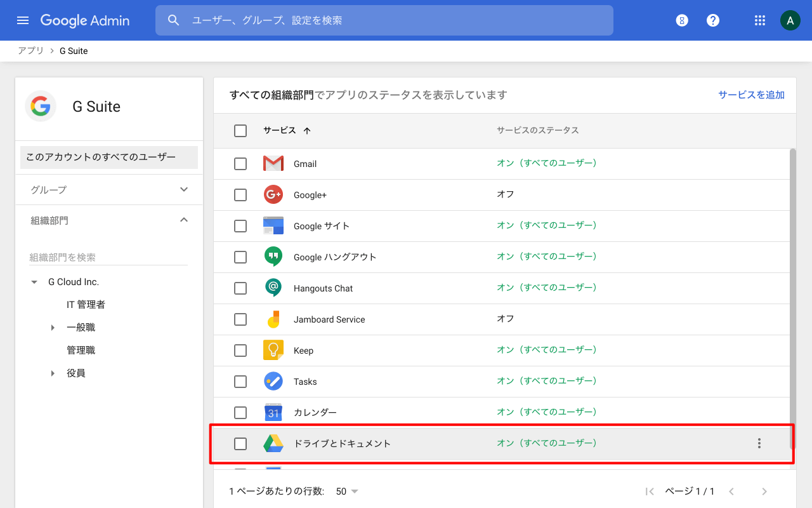Check the カレンダー row checkbox
This screenshot has height=508, width=812.
240,413
